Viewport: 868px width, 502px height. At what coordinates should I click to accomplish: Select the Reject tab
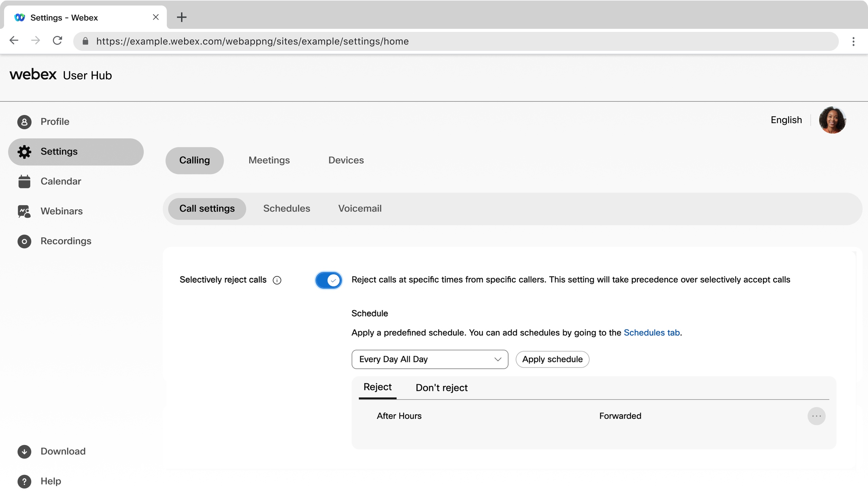click(x=377, y=388)
